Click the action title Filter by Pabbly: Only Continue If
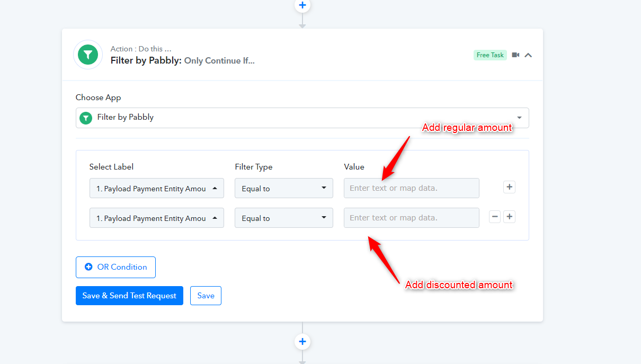Viewport: 641px width, 364px height. 182,60
